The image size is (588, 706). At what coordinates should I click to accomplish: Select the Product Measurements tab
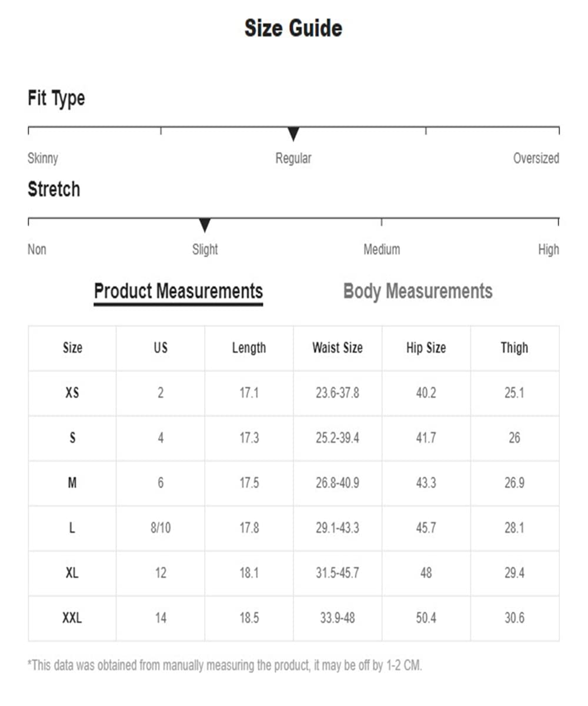pyautogui.click(x=178, y=291)
